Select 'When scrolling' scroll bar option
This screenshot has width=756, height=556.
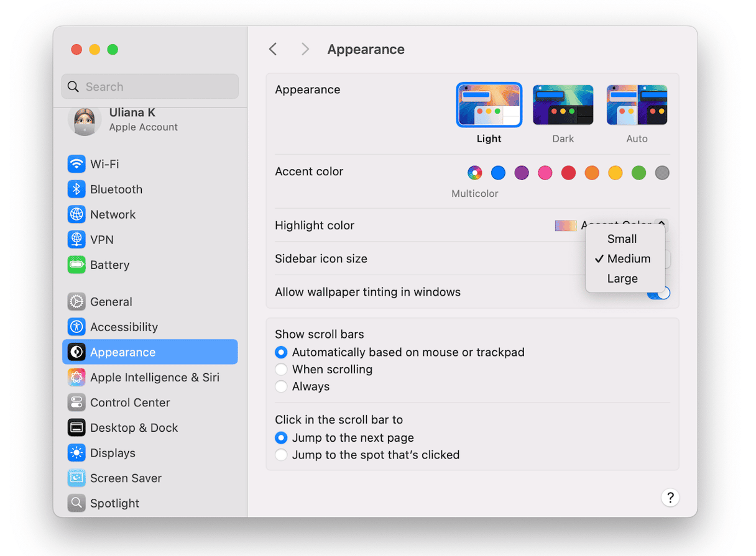[282, 370]
